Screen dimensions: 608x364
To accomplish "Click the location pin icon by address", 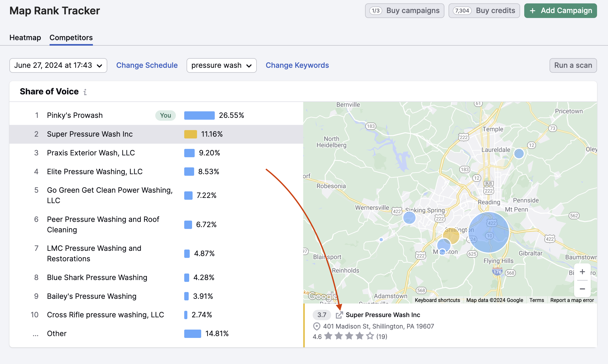I will click(317, 326).
